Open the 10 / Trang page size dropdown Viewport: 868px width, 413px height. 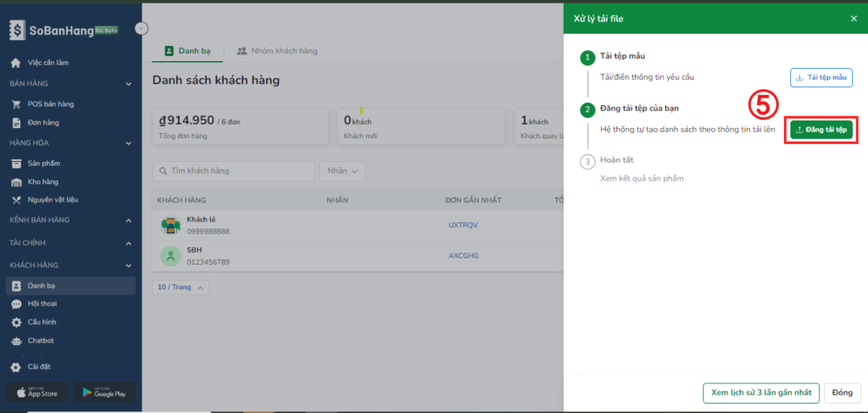point(181,287)
